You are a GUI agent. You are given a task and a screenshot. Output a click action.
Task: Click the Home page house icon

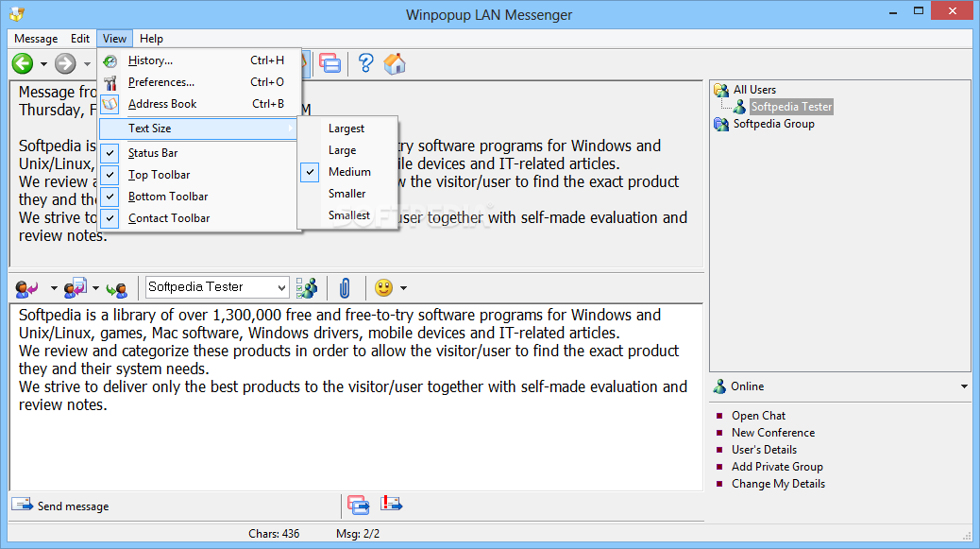395,63
